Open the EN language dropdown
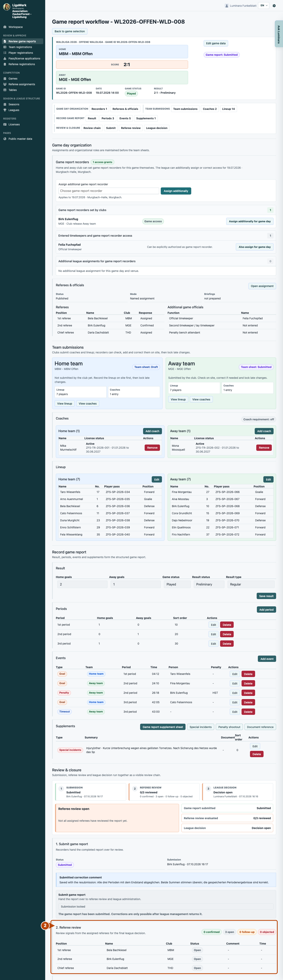The height and width of the screenshot is (980, 283). (264, 6)
